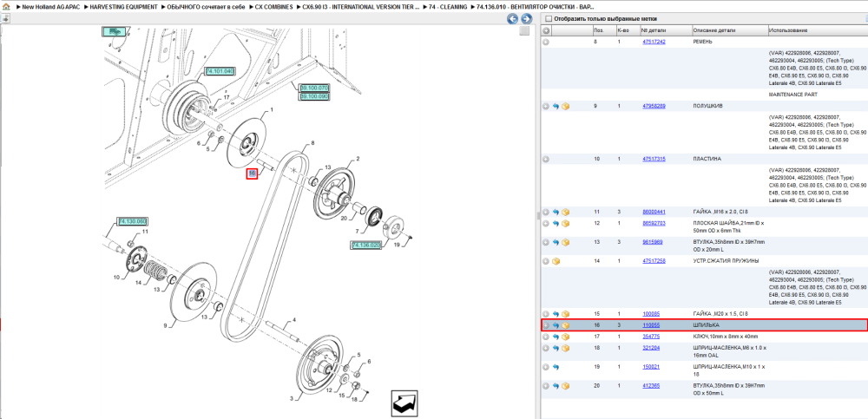Open part number 47517242 link
This screenshot has height=419, width=868.
coord(654,42)
